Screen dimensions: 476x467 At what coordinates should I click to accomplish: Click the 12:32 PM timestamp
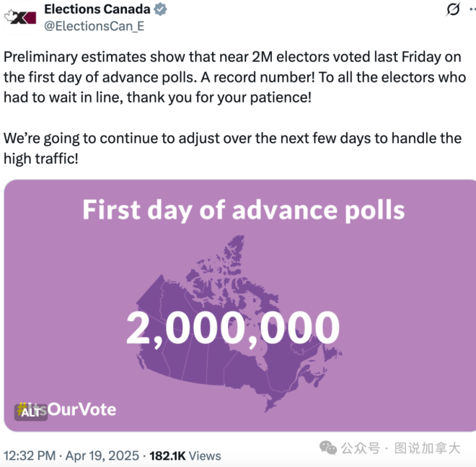30,455
